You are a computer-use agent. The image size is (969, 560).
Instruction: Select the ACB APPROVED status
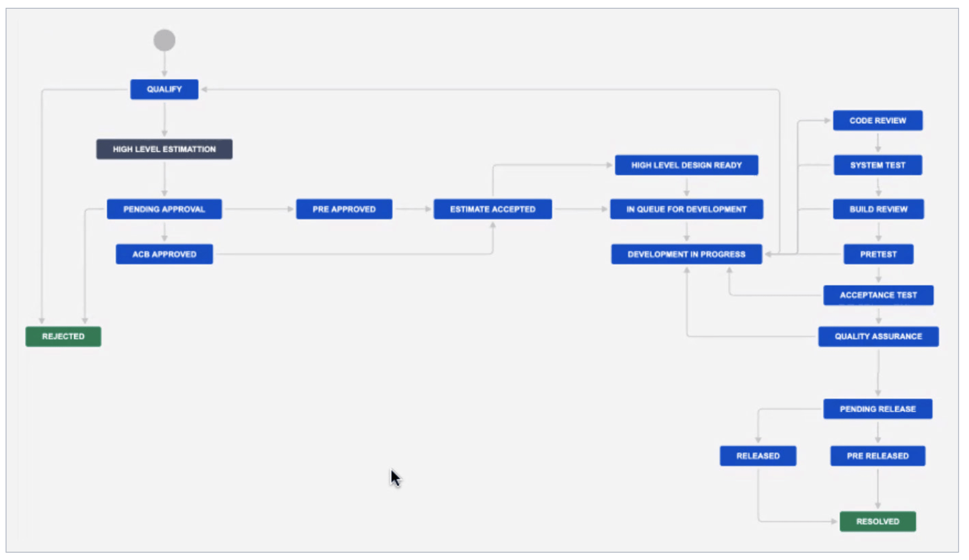pyautogui.click(x=164, y=254)
